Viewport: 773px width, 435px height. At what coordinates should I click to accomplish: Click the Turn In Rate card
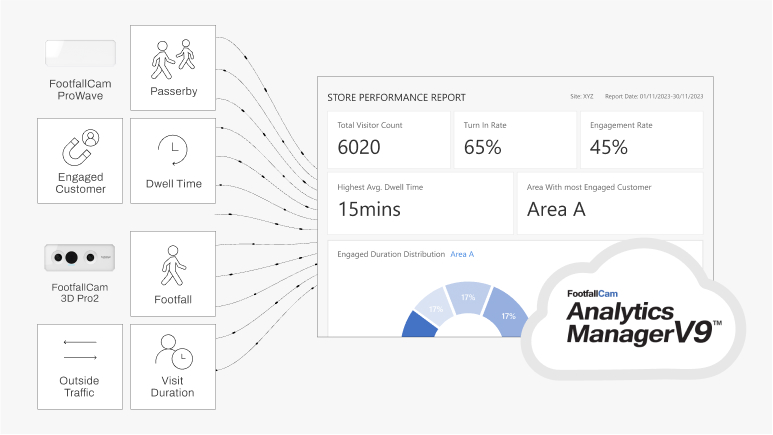coord(515,140)
